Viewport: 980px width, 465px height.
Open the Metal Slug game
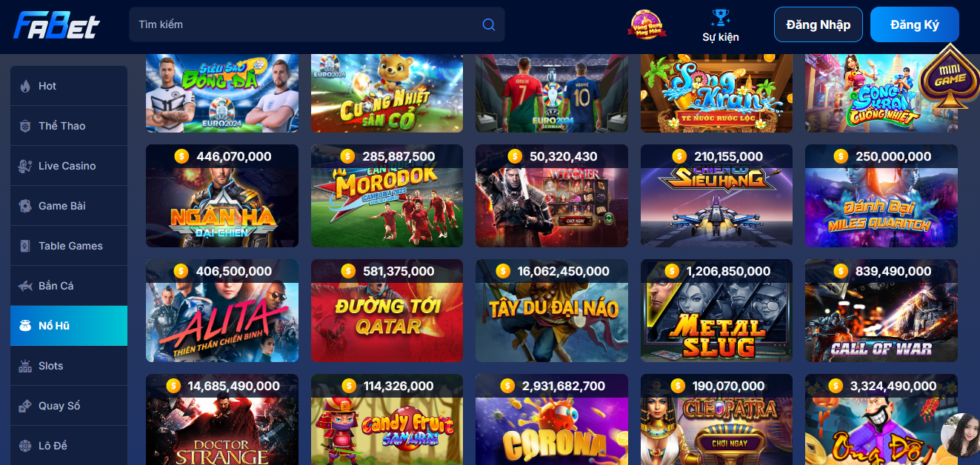coord(717,310)
